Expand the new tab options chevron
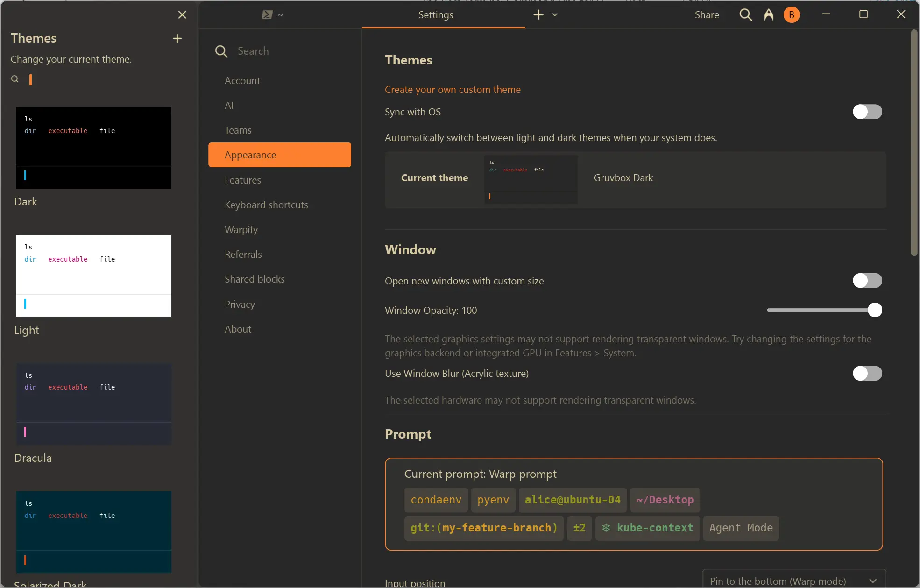The width and height of the screenshot is (920, 588). tap(555, 15)
